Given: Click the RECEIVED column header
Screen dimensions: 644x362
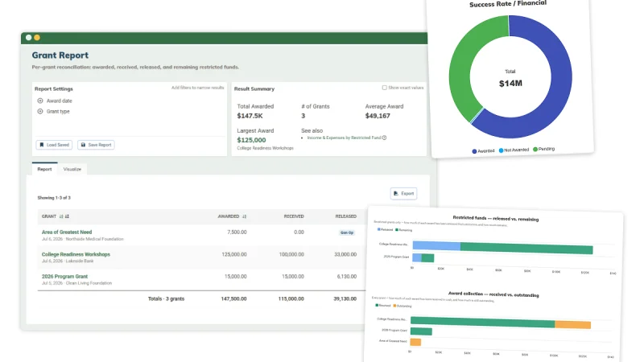Looking at the screenshot, I should point(294,216).
